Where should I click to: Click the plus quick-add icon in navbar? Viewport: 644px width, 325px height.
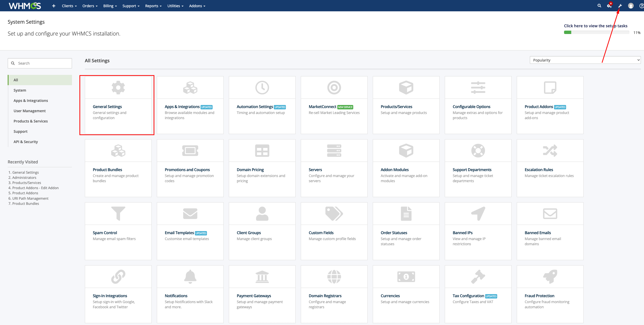[53, 6]
